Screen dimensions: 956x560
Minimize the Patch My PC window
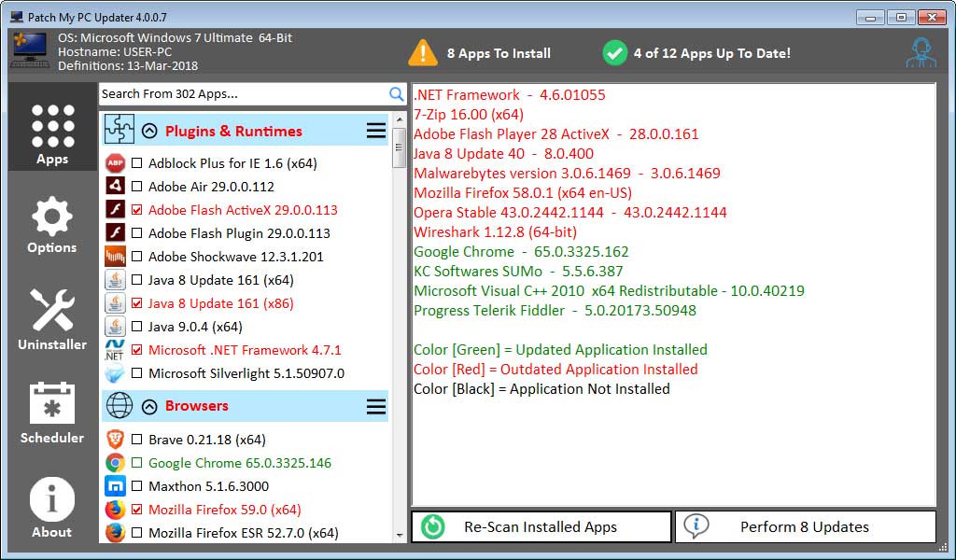pos(870,17)
